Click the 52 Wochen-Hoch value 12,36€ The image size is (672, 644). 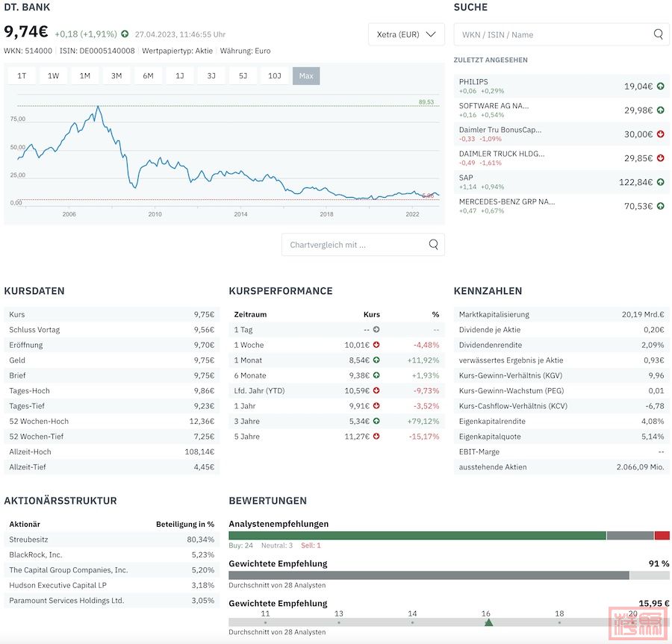click(202, 422)
